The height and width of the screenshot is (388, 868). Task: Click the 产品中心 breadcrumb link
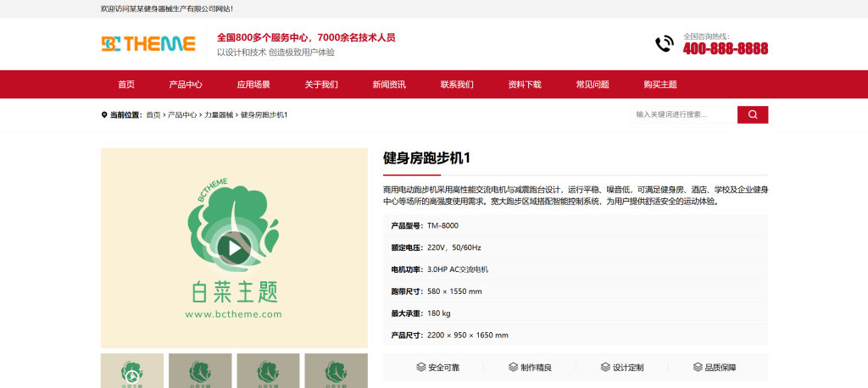click(182, 115)
